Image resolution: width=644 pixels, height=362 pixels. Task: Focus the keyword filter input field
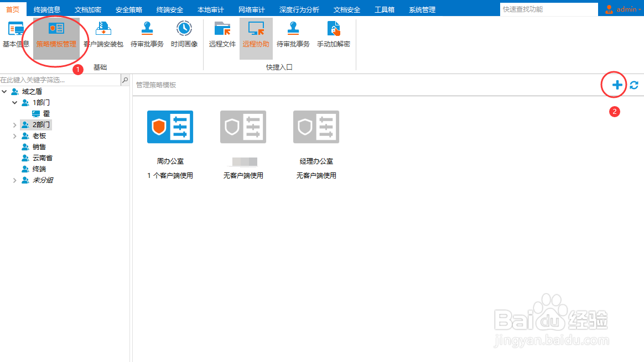coord(60,80)
